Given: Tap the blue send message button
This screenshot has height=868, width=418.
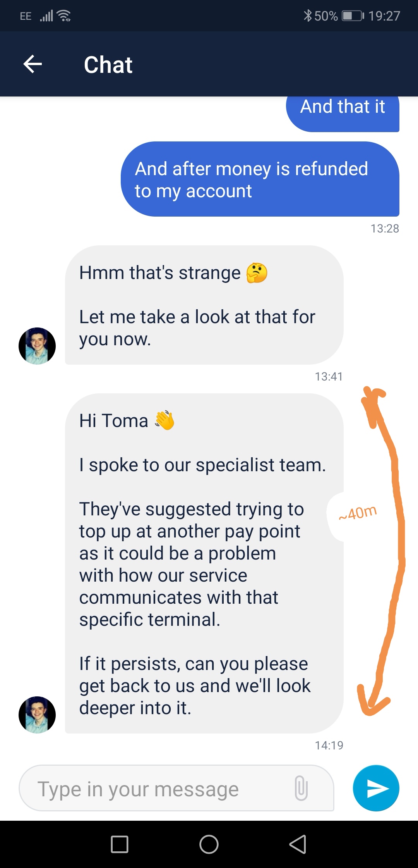Looking at the screenshot, I should tap(376, 788).
